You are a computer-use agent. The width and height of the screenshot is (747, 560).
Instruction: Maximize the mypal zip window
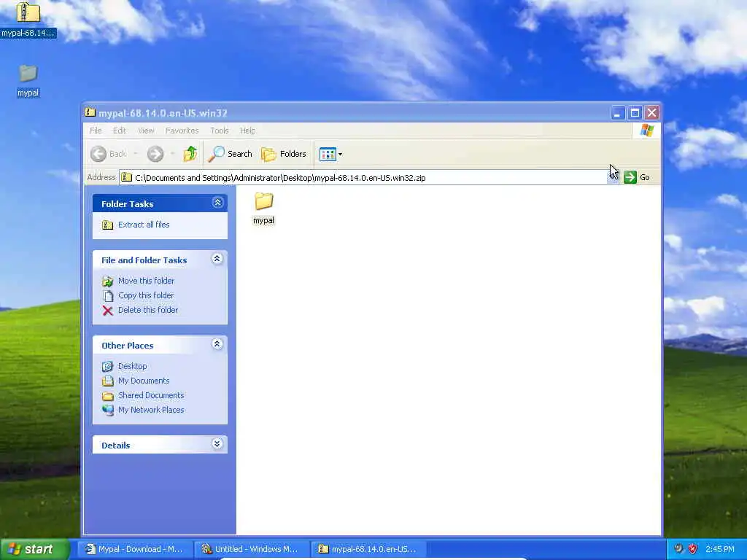click(635, 113)
